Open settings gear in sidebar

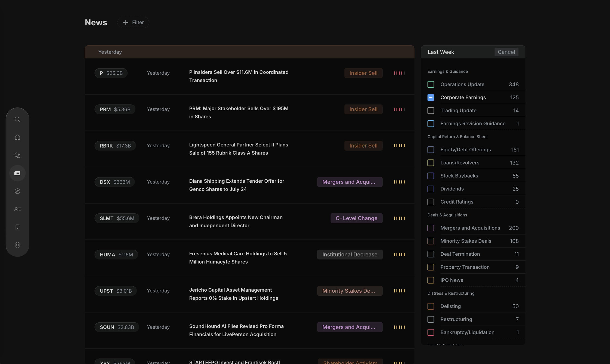[x=17, y=245]
